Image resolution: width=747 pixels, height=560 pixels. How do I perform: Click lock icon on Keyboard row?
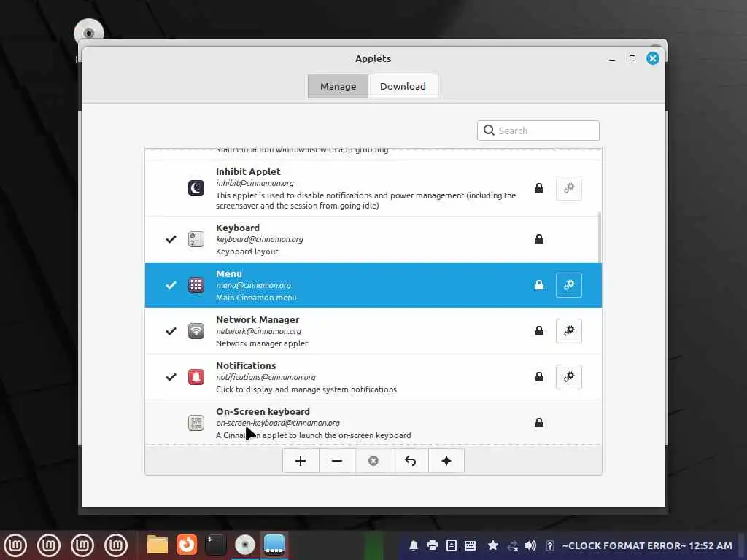coord(539,239)
